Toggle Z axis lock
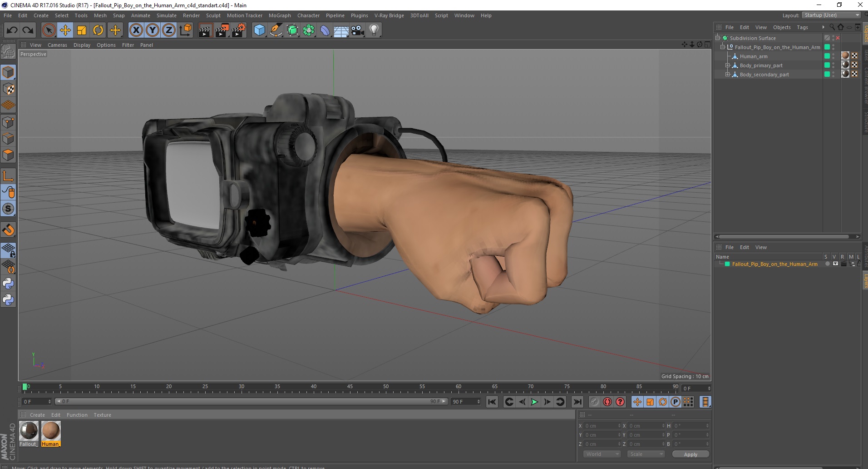 click(169, 30)
